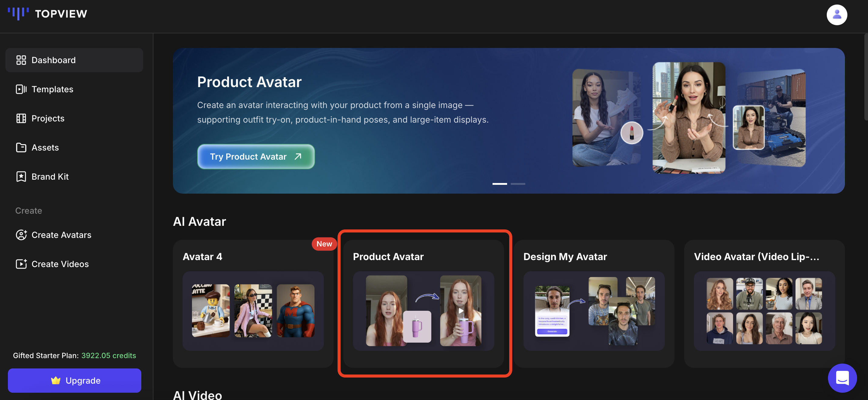This screenshot has width=868, height=400.
Task: Click the Upgrade button
Action: point(75,381)
